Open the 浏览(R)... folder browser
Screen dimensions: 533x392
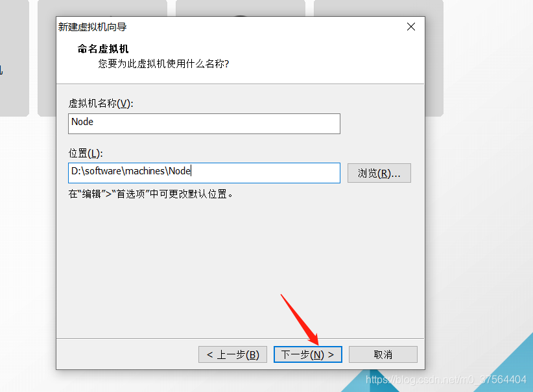coord(379,173)
